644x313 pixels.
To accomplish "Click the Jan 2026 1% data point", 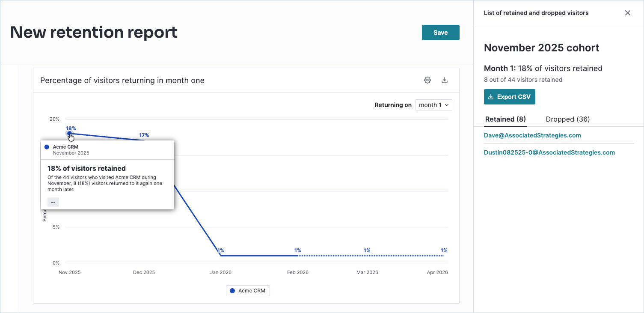I will pyautogui.click(x=220, y=256).
